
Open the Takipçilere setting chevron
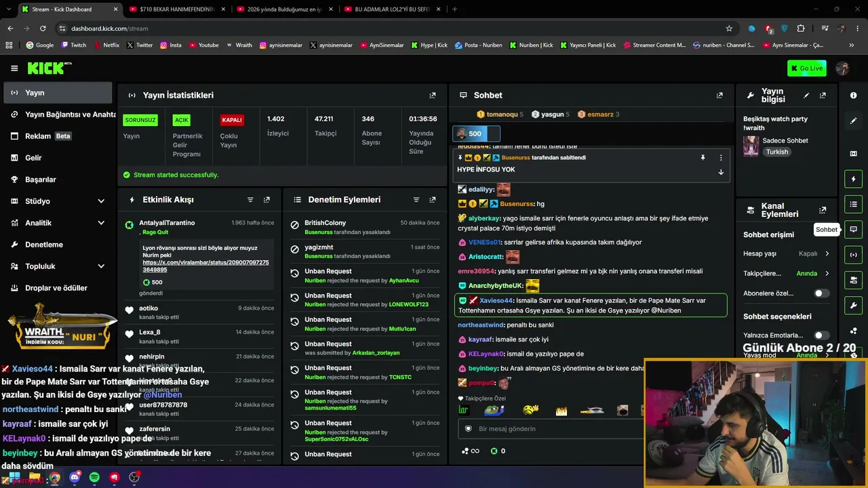[x=827, y=274]
